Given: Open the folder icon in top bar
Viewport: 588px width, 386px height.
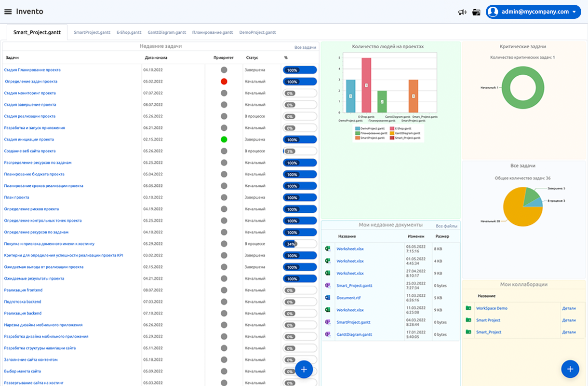Looking at the screenshot, I should pos(476,12).
